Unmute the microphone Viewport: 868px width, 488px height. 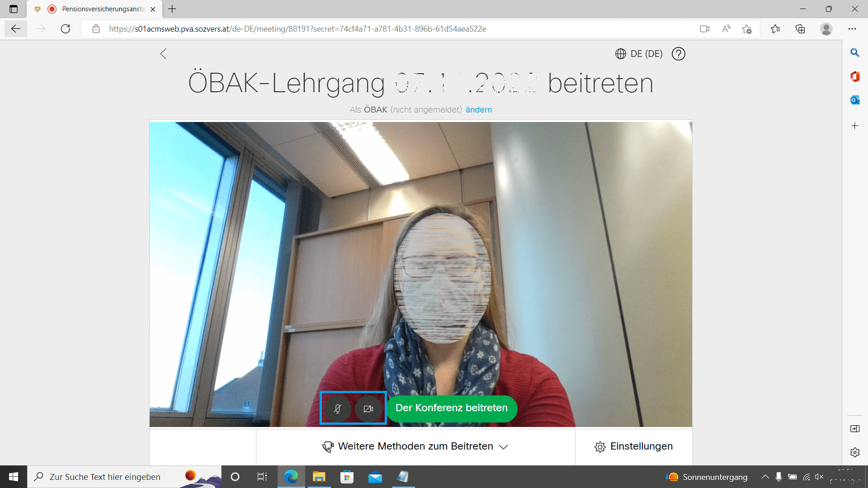point(338,408)
